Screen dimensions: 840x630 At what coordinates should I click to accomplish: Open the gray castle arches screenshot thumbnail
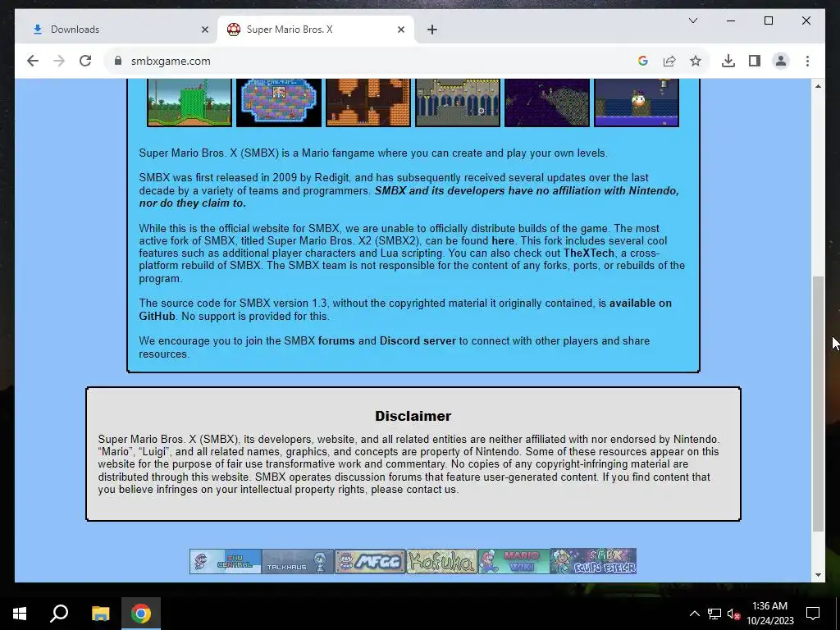point(458,103)
